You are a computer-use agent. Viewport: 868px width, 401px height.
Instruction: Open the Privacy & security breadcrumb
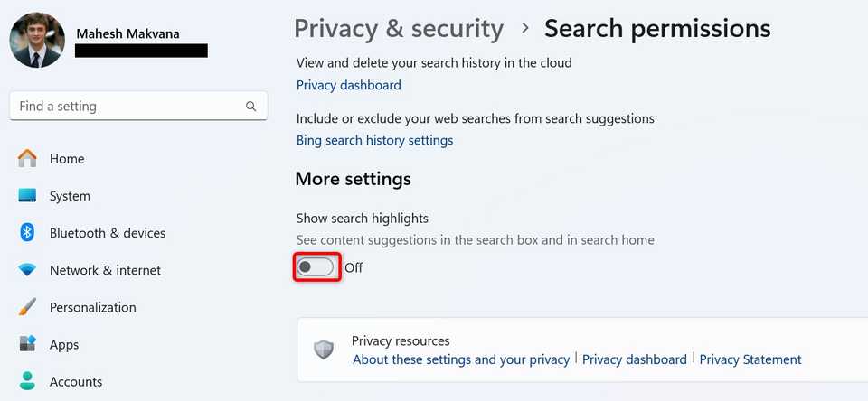coord(399,29)
